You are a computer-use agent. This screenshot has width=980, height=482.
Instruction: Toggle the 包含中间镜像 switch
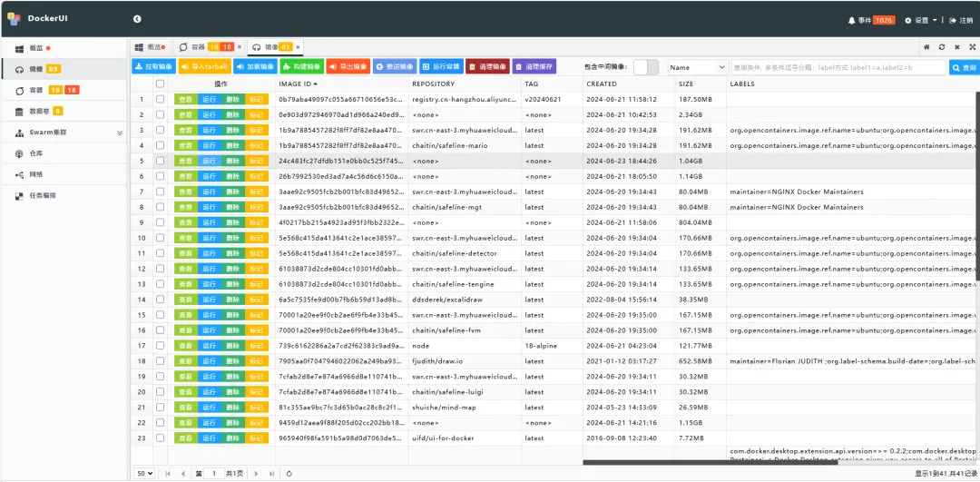pos(646,67)
